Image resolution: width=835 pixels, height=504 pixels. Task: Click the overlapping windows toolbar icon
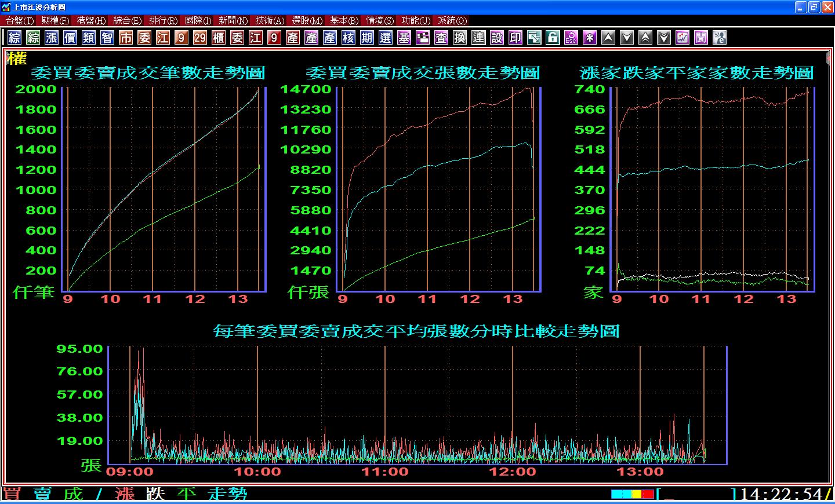[x=534, y=38]
